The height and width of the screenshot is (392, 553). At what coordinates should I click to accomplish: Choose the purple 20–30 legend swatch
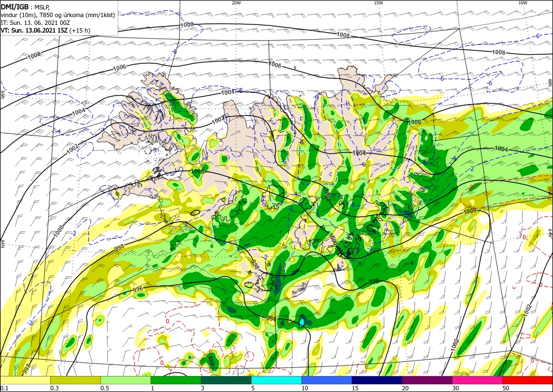pyautogui.click(x=427, y=380)
